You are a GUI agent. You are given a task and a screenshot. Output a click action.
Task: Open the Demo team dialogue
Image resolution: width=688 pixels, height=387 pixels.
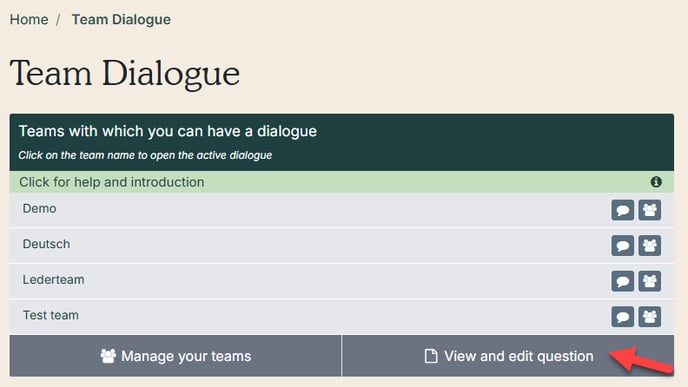(39, 208)
